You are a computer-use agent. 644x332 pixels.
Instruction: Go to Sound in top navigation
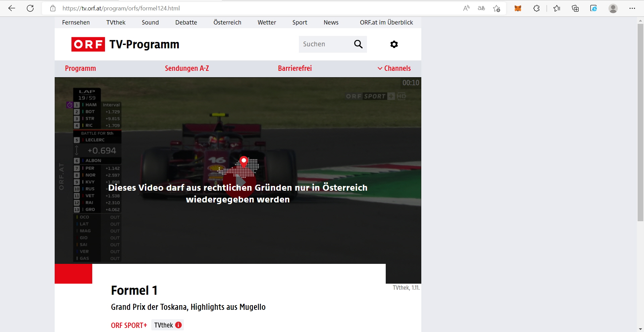pos(150,22)
